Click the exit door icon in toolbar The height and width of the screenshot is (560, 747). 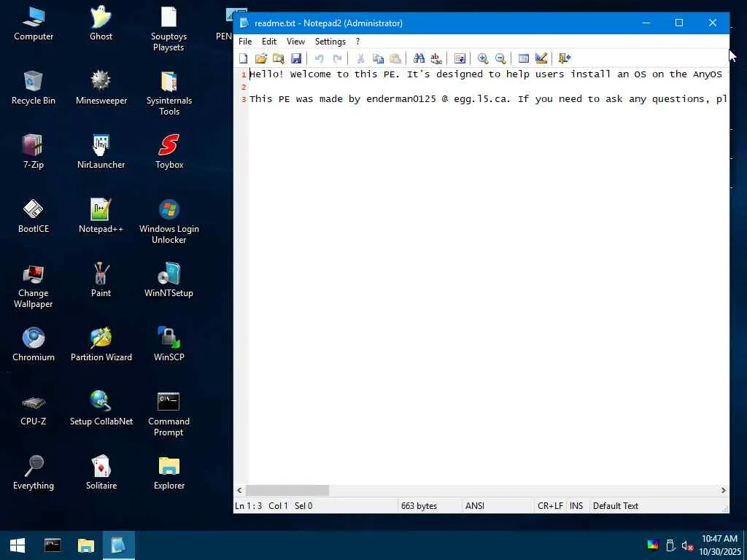565,58
